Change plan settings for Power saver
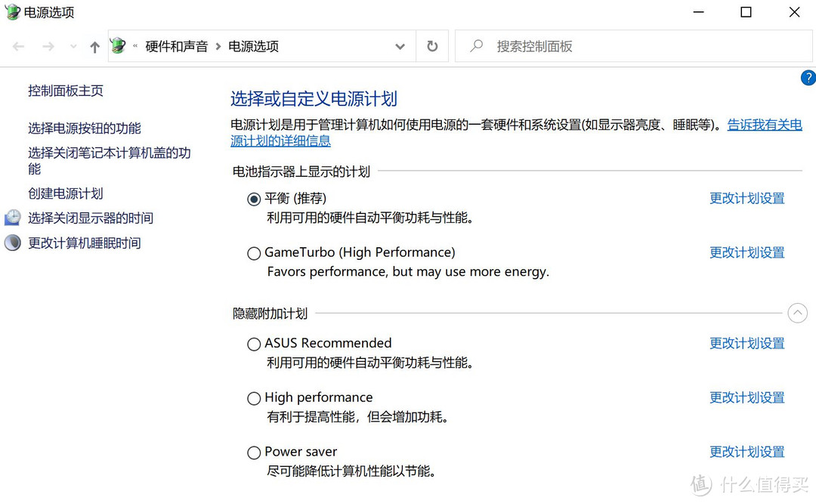 point(747,452)
